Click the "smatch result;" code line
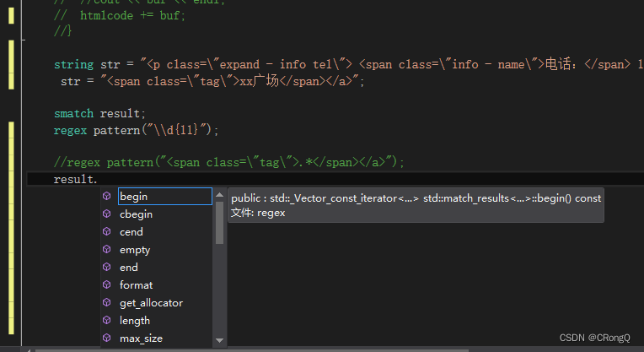This screenshot has height=352, width=644. (99, 113)
